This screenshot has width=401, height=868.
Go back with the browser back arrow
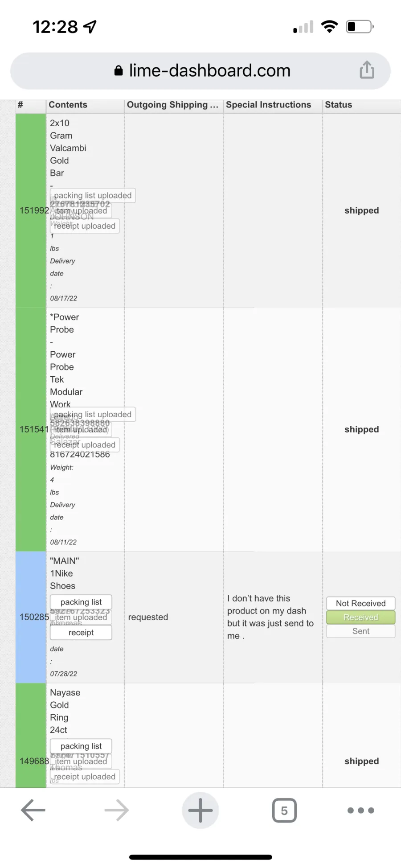tap(33, 810)
